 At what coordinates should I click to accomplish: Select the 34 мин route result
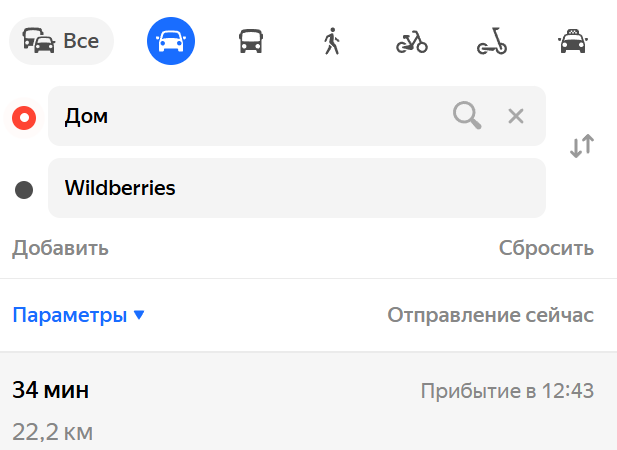(51, 390)
